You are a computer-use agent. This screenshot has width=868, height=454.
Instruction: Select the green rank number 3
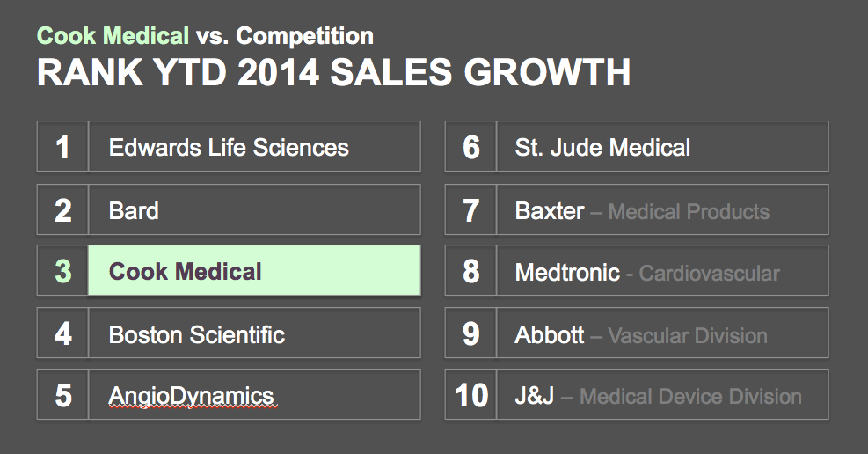point(62,271)
